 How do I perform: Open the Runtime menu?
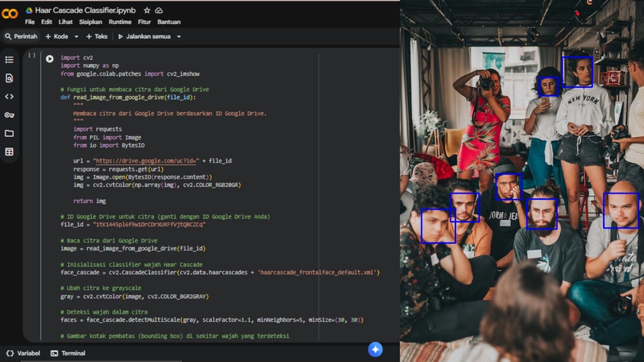(120, 22)
